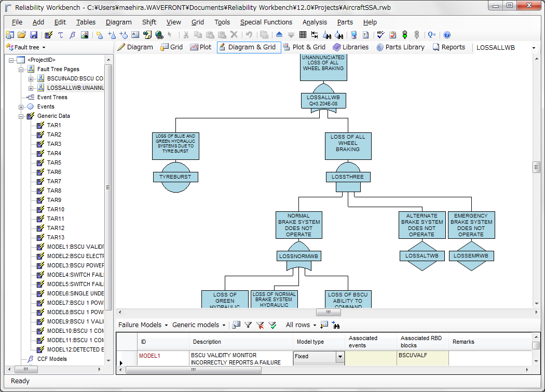Click the find event binoculars icon
The image size is (545, 392).
[339, 35]
